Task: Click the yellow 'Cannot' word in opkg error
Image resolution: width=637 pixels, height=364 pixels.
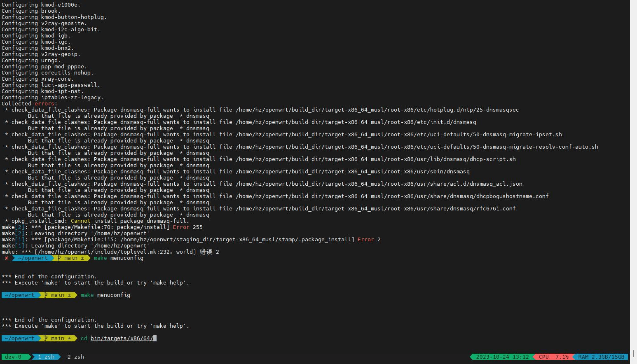Action: (80, 221)
